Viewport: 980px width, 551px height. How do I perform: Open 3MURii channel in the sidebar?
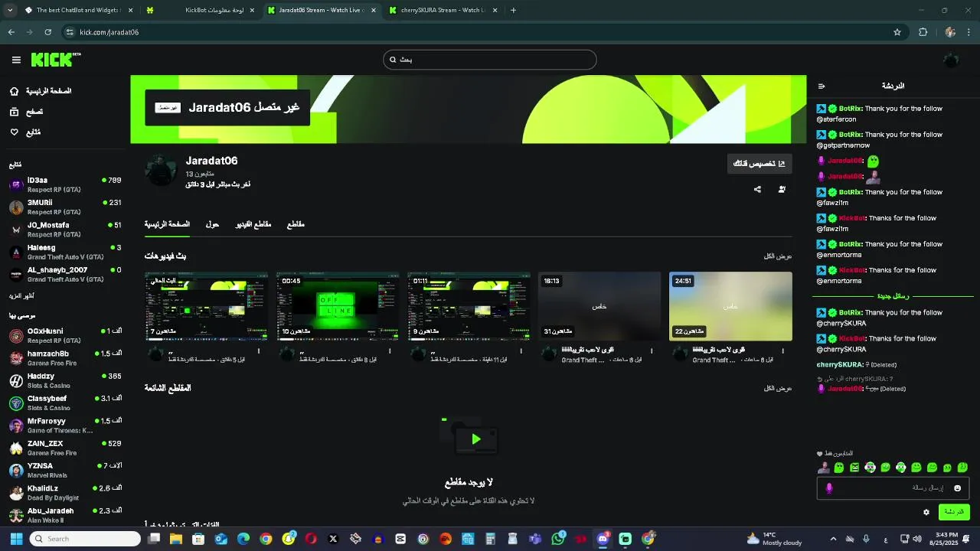[65, 207]
